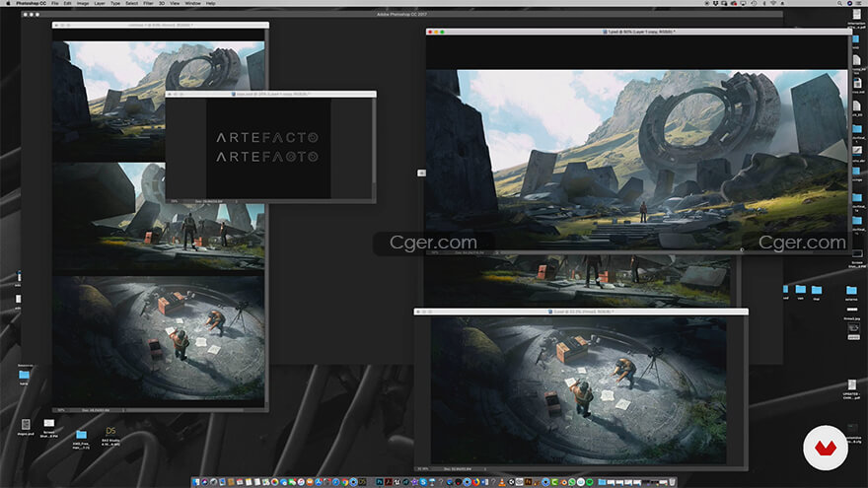Open Safari from the Dock

click(x=336, y=482)
